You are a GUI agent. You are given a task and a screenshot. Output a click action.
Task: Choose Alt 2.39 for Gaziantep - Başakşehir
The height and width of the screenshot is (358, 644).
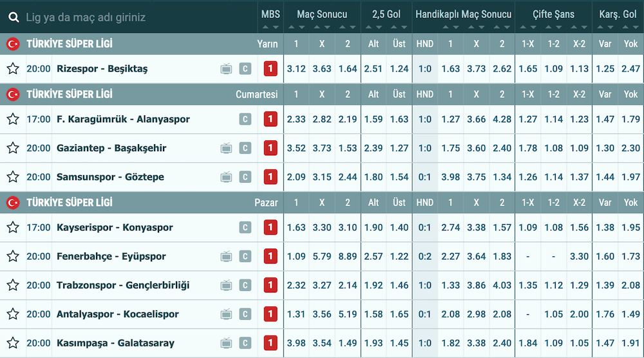pyautogui.click(x=373, y=148)
